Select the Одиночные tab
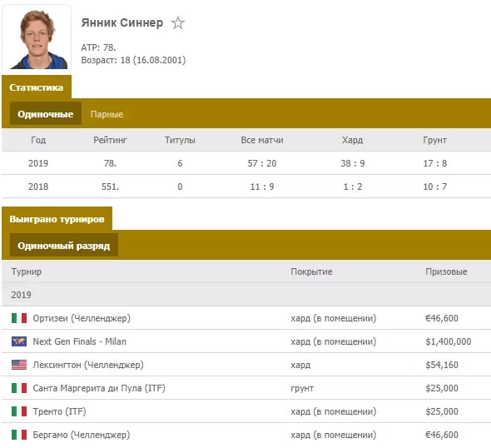491x448 pixels. click(46, 114)
